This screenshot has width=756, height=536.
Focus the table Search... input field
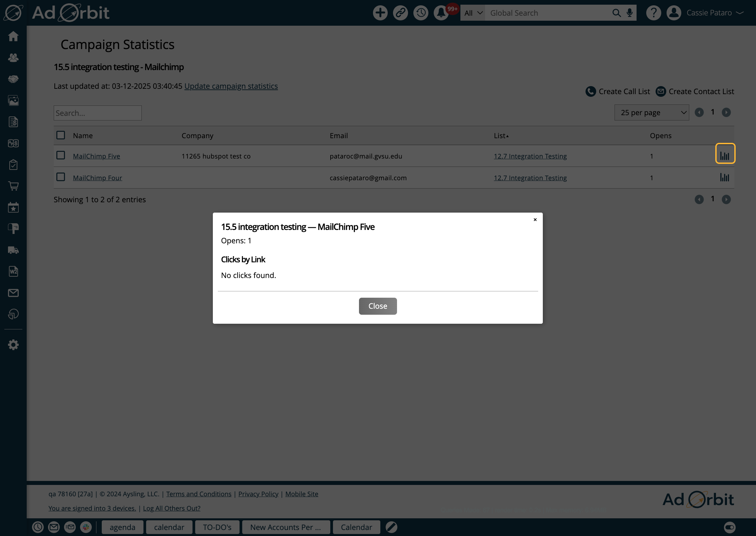point(97,113)
